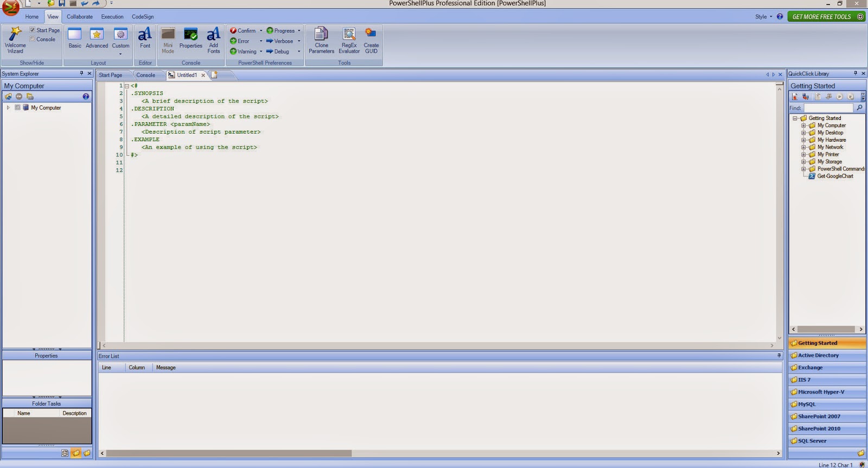Click the search magnifier next to Find

coord(859,108)
